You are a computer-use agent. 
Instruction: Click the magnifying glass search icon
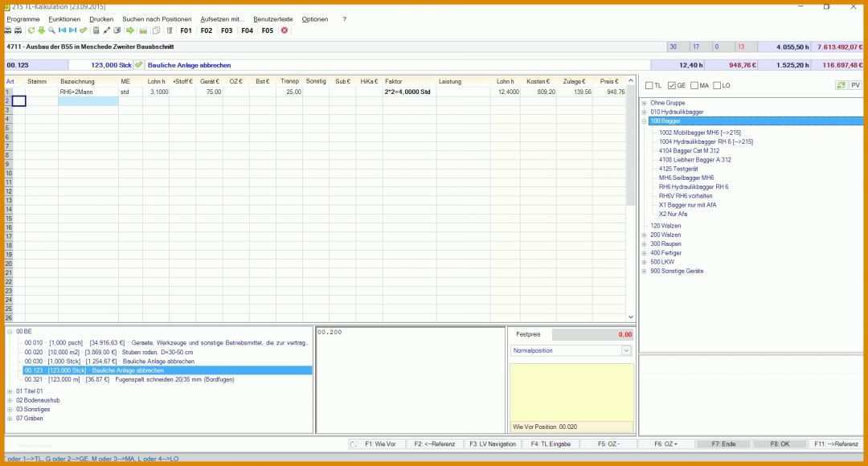51,31
